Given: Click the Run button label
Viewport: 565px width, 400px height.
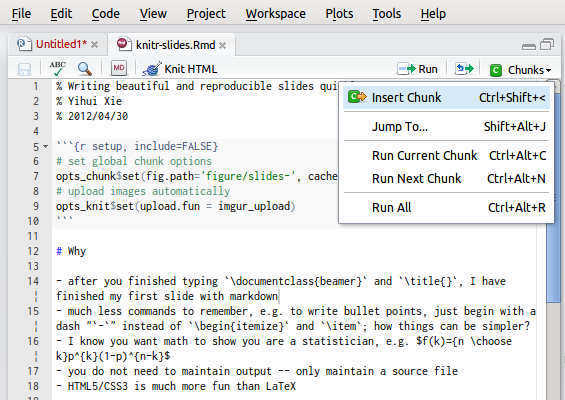Looking at the screenshot, I should coord(428,69).
